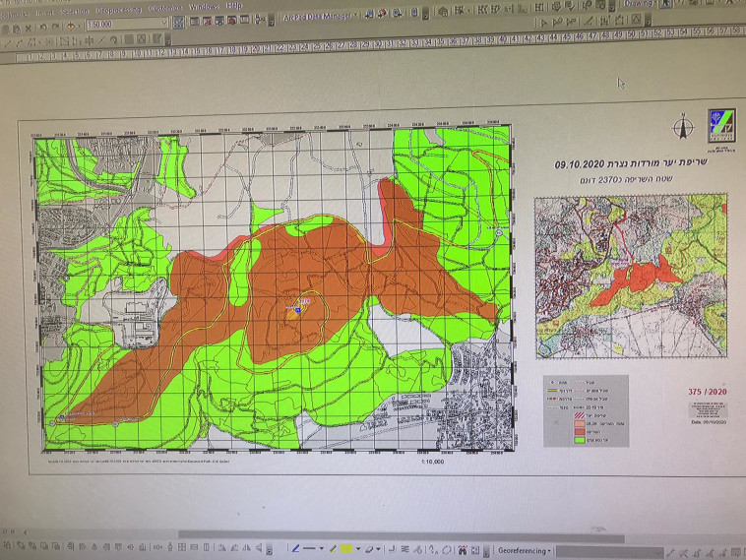746x560 pixels.
Task: Open the Georeferencing dropdown menu
Action: [525, 550]
